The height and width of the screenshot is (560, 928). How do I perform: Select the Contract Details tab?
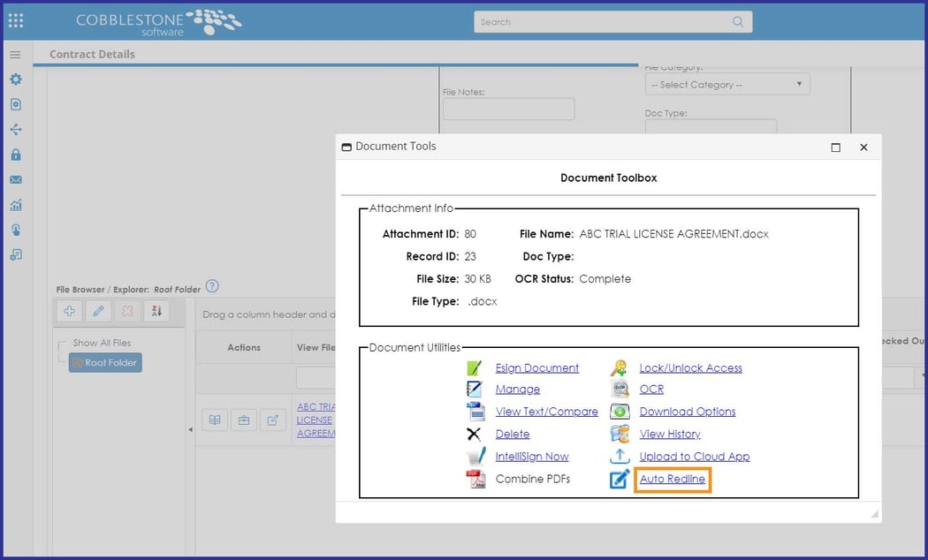point(91,54)
